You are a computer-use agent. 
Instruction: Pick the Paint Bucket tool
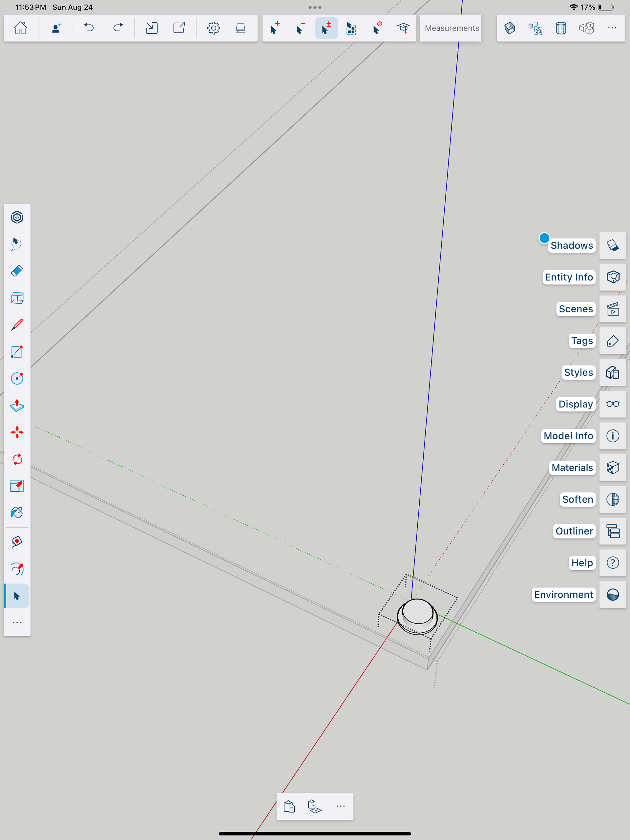pyautogui.click(x=17, y=513)
